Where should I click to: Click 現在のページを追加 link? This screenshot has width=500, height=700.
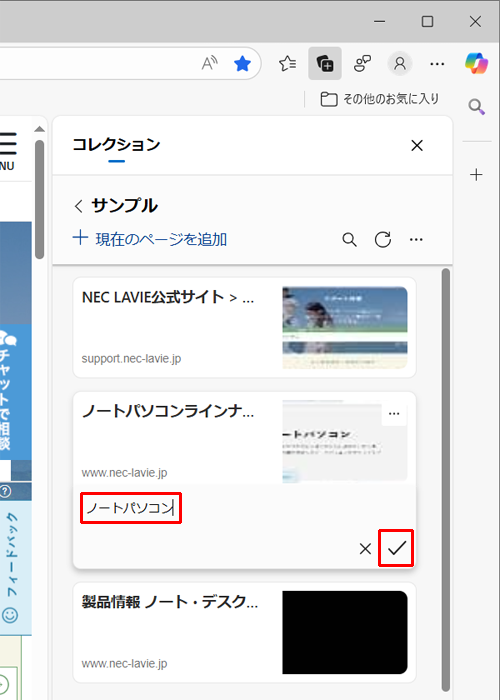coord(150,239)
